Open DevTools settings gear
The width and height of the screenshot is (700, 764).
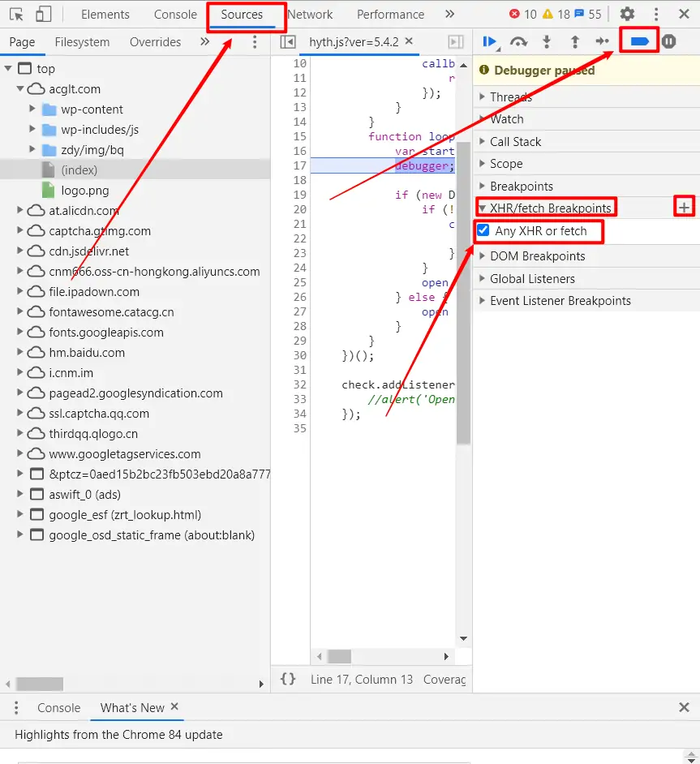pos(627,14)
